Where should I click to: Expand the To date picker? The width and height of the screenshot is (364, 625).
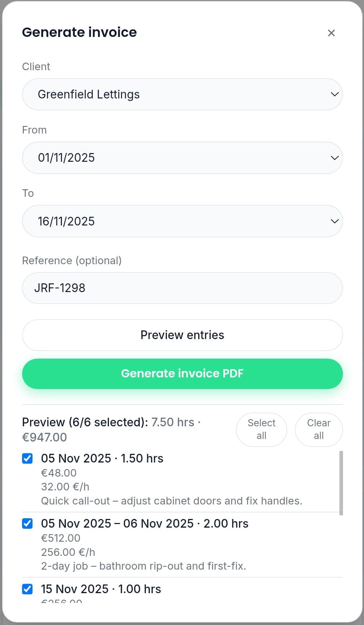tap(334, 221)
